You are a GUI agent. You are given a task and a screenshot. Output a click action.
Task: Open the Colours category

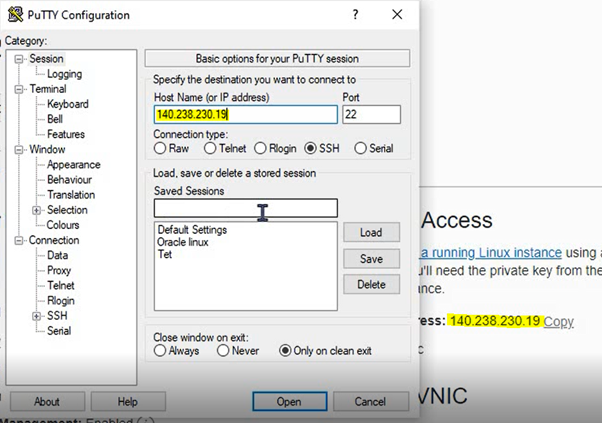tap(63, 225)
